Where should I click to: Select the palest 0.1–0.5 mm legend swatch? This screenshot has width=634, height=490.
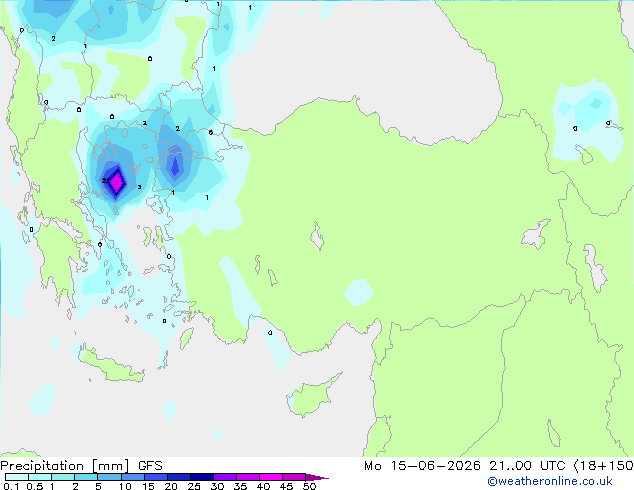click(17, 477)
